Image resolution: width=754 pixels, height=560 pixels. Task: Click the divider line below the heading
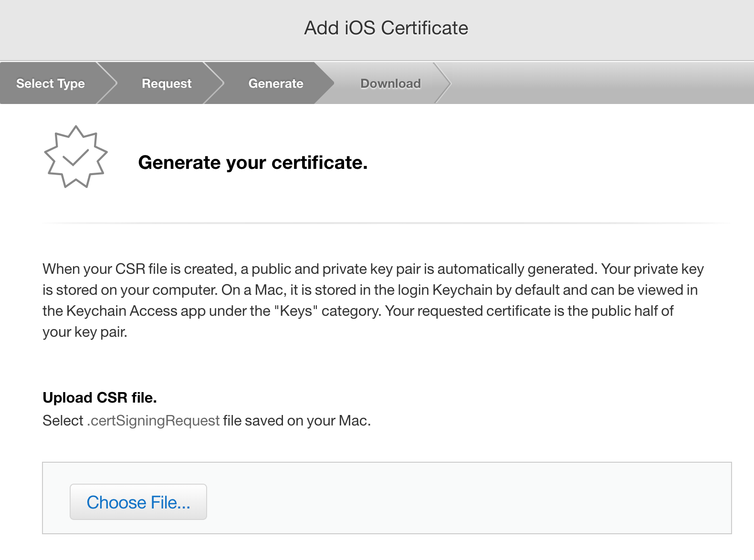(x=386, y=223)
